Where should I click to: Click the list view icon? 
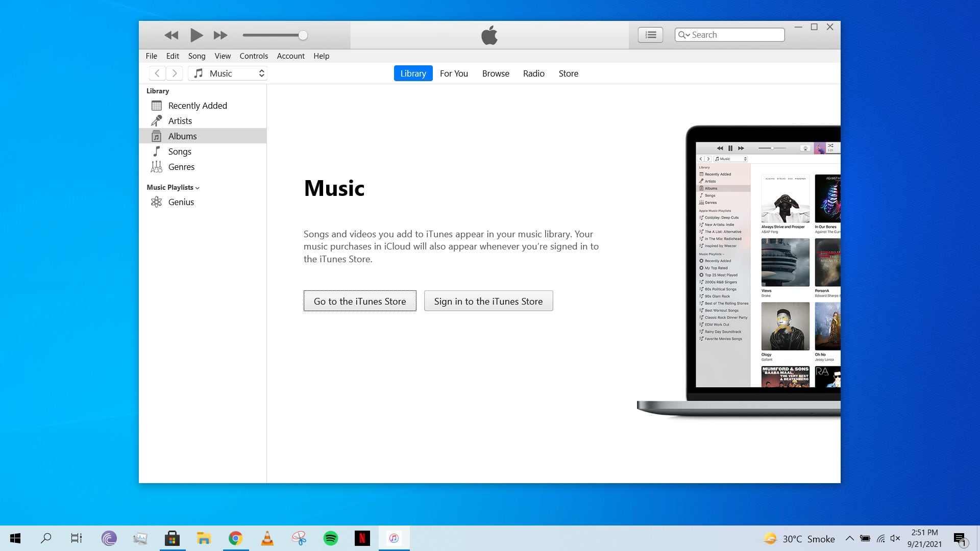[x=650, y=34]
